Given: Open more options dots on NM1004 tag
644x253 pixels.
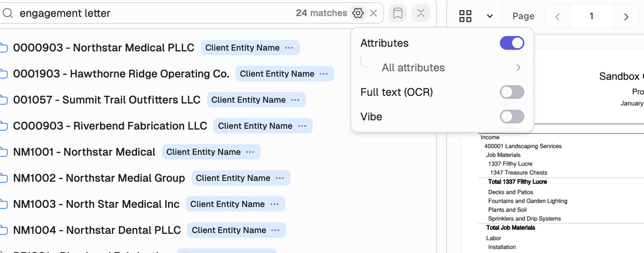Looking at the screenshot, I should click(x=275, y=230).
